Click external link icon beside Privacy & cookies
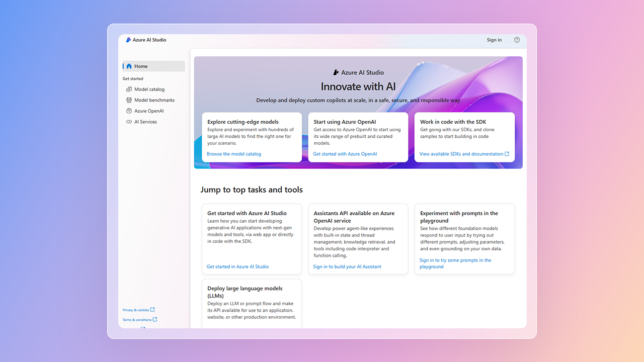 pyautogui.click(x=153, y=310)
